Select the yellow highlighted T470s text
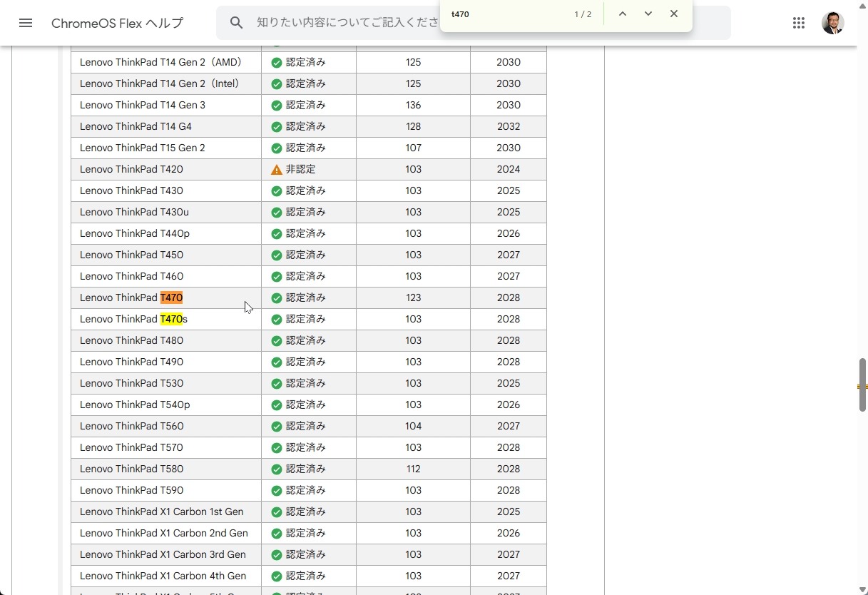The height and width of the screenshot is (595, 868). coord(174,319)
